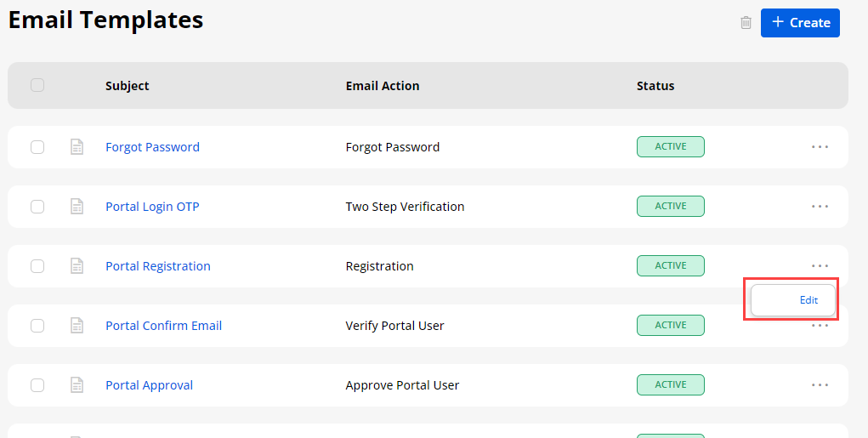This screenshot has height=438, width=868.
Task: Click the Portal Registration document icon
Action: point(77,266)
